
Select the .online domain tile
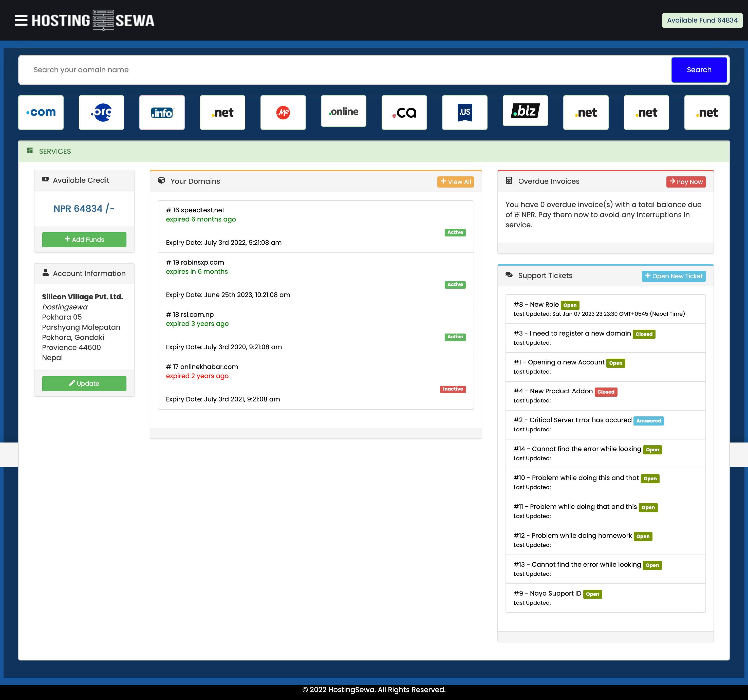pos(344,112)
